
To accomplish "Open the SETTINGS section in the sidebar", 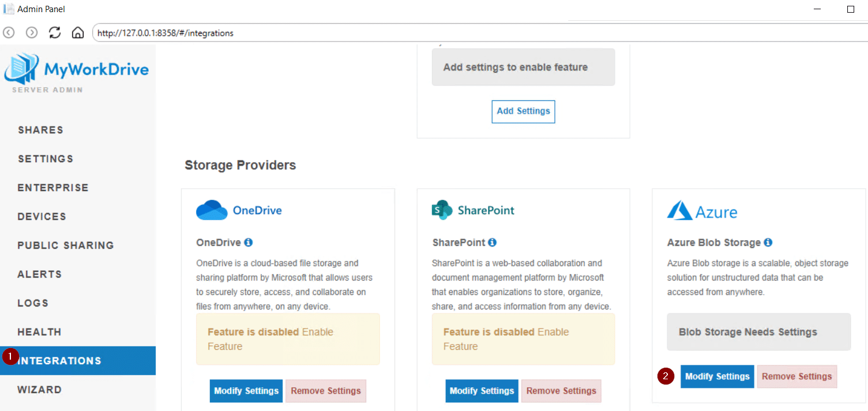I will (x=46, y=159).
